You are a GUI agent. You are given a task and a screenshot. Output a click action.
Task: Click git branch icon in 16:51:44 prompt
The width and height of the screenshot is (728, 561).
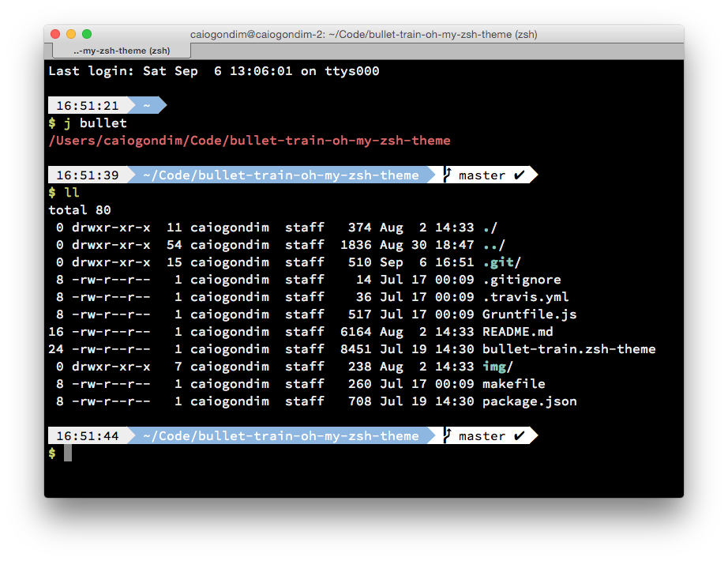click(x=447, y=435)
